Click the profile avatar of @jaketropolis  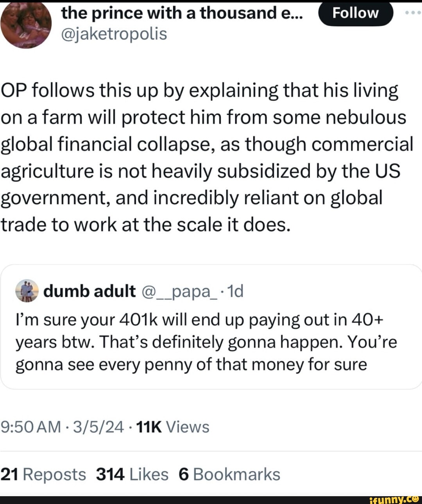point(26,25)
